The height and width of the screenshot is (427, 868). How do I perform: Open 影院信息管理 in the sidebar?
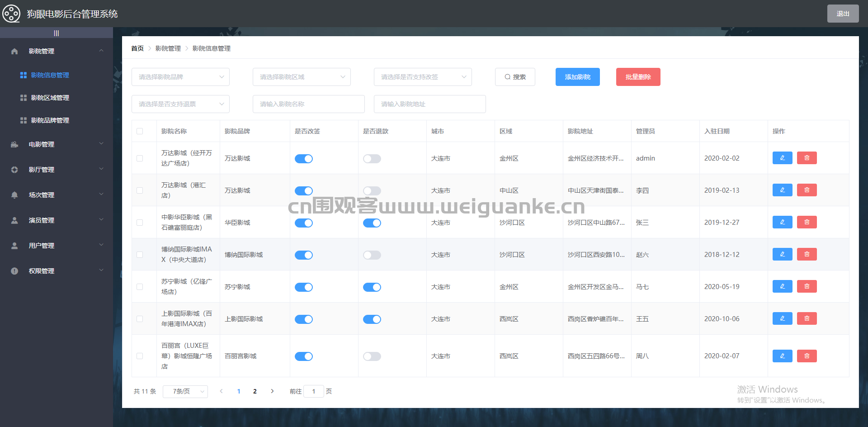(57, 75)
